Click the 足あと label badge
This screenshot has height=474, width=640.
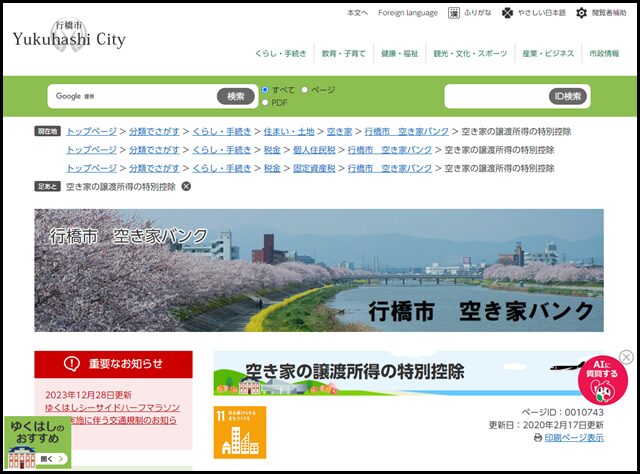47,187
